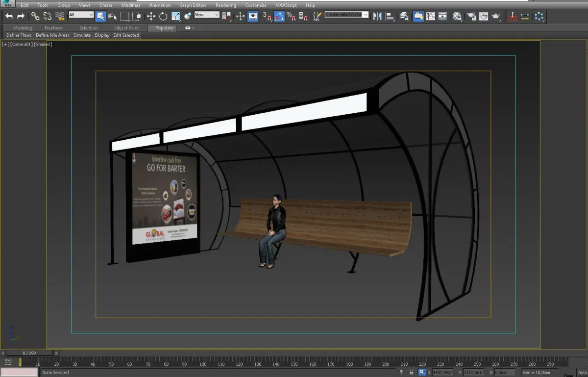Open the Curve Editor icon
588x377 pixels.
coord(431,16)
